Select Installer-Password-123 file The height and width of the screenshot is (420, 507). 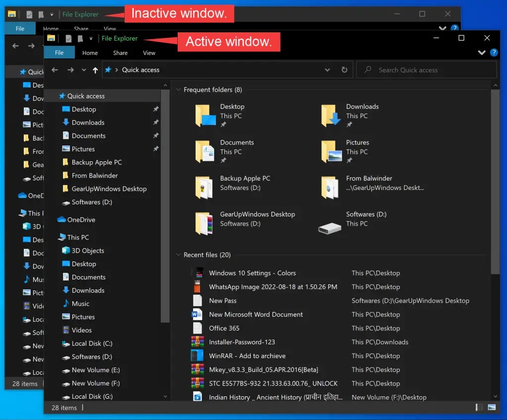click(242, 342)
